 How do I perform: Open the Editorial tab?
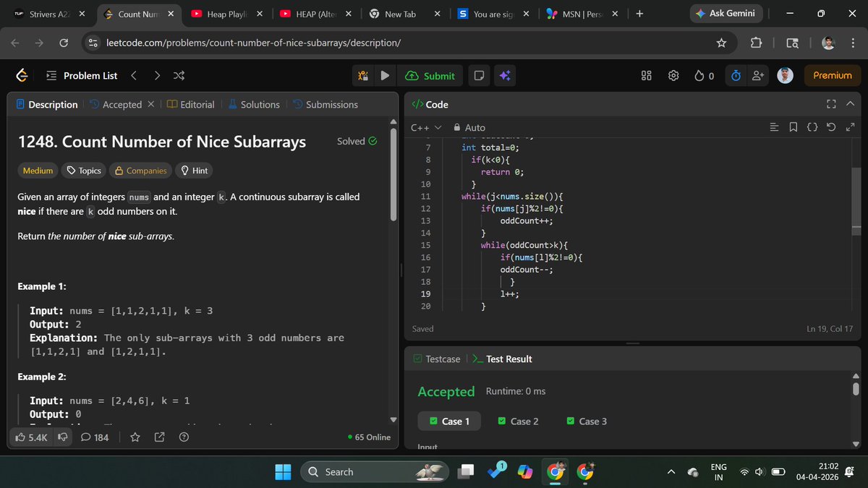click(191, 104)
